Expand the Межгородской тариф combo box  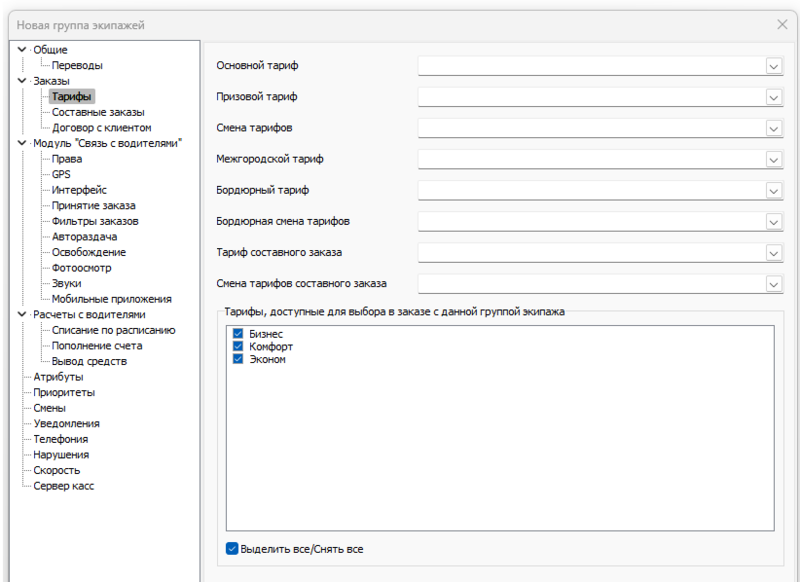pyautogui.click(x=773, y=159)
